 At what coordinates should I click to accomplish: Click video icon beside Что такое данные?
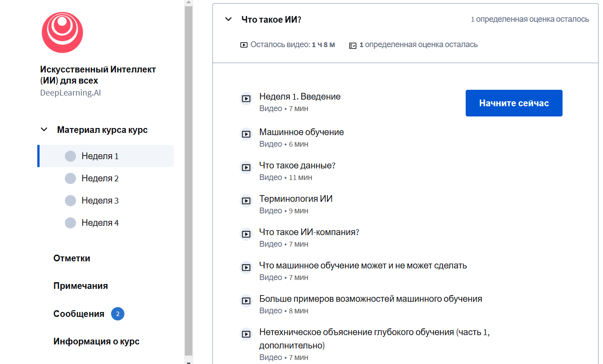246,168
